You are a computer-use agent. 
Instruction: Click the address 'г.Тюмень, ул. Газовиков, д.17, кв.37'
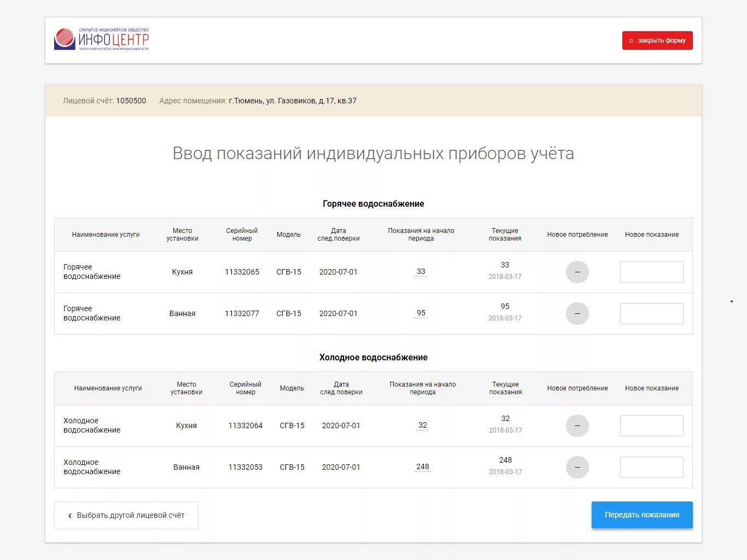coord(293,101)
